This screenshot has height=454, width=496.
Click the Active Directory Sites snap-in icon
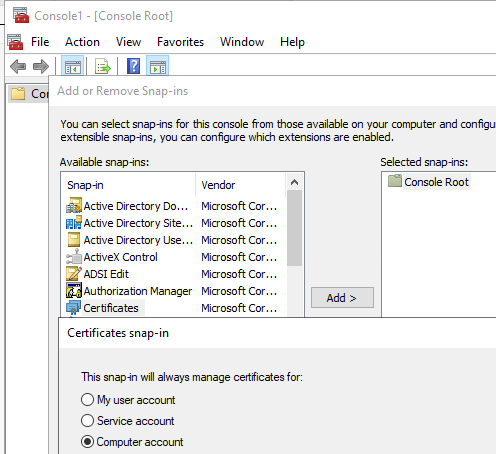(74, 222)
